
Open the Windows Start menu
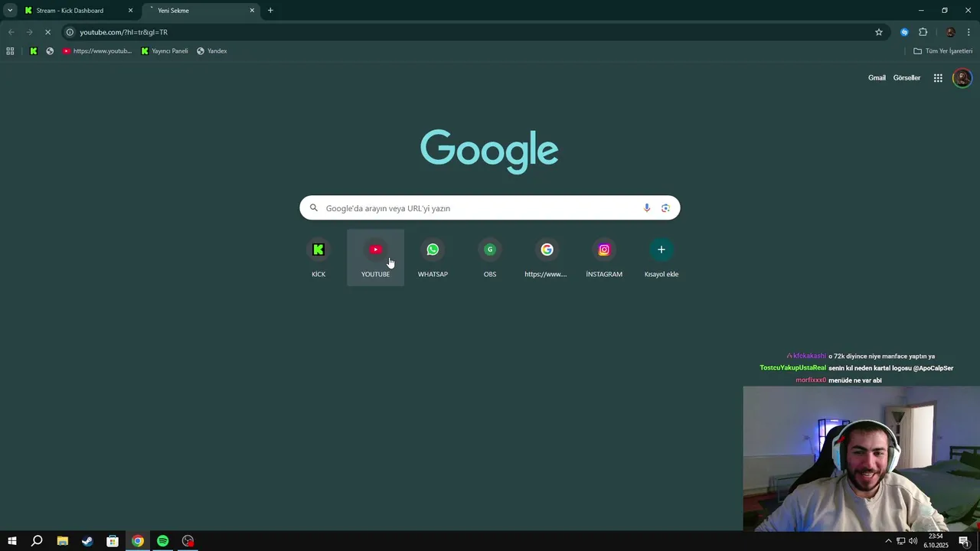click(12, 541)
